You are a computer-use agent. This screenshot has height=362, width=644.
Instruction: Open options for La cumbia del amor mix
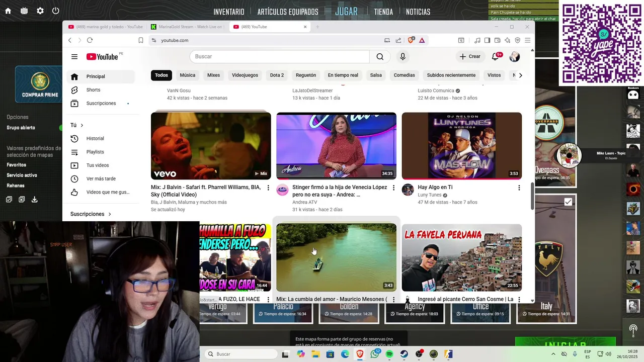(393, 300)
